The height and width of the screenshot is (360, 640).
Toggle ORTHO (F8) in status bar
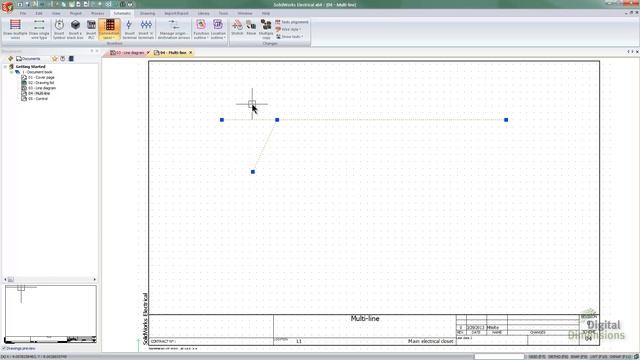pyautogui.click(x=558, y=357)
